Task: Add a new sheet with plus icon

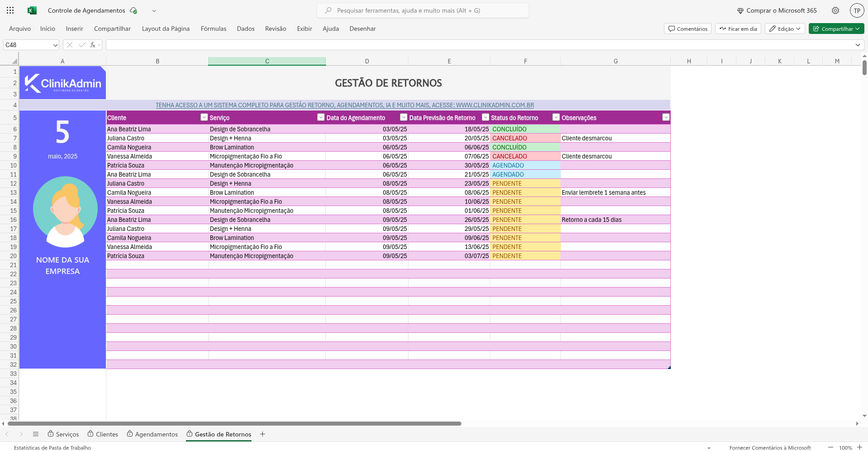Action: point(262,434)
